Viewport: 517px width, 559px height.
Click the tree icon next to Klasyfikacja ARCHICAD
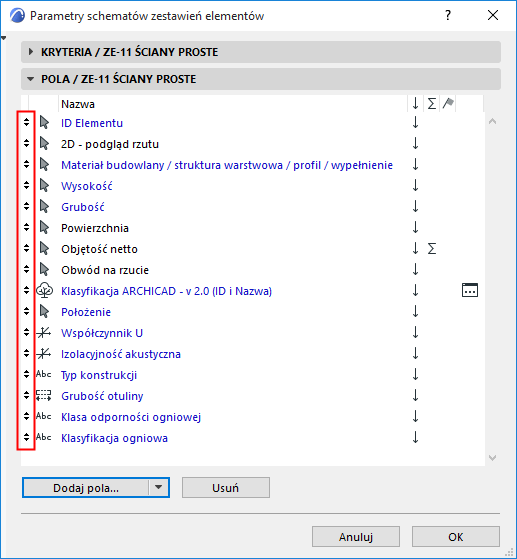point(45,290)
